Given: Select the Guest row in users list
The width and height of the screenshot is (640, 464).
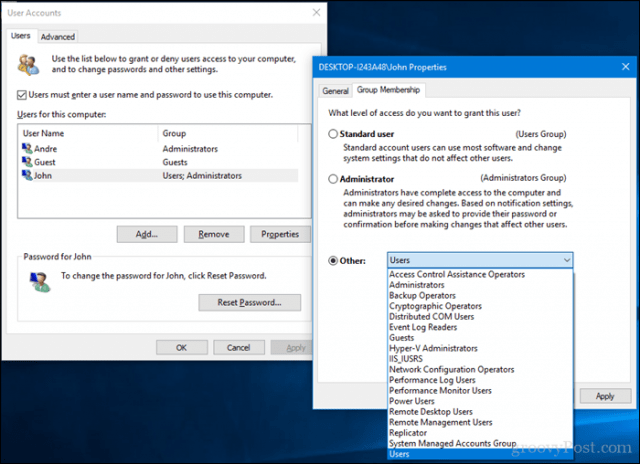Looking at the screenshot, I should [160, 162].
